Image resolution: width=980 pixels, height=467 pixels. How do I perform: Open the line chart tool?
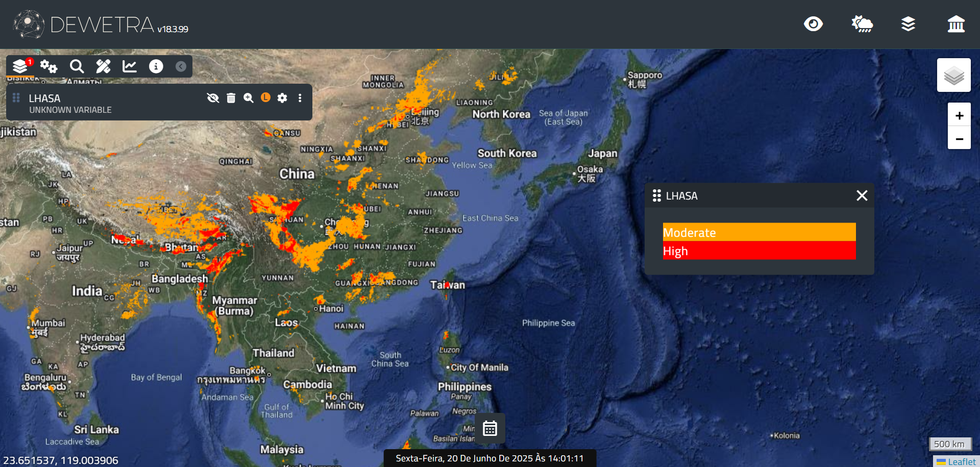130,66
